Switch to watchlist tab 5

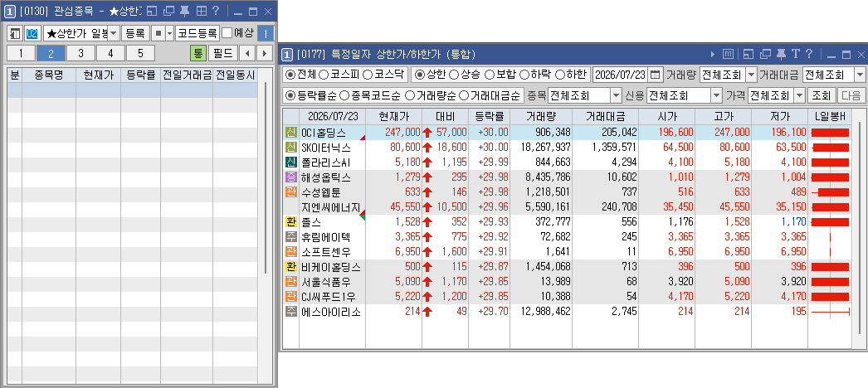(x=140, y=53)
